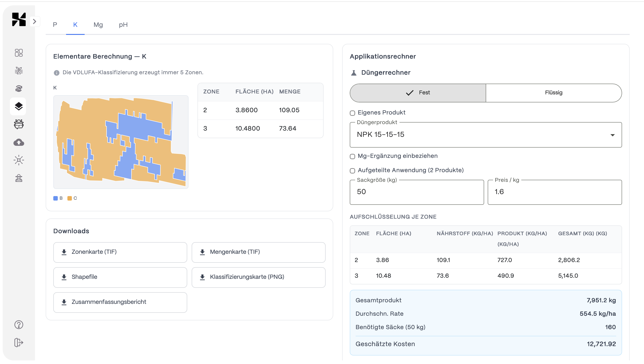Click the help question mark icon

tap(19, 324)
